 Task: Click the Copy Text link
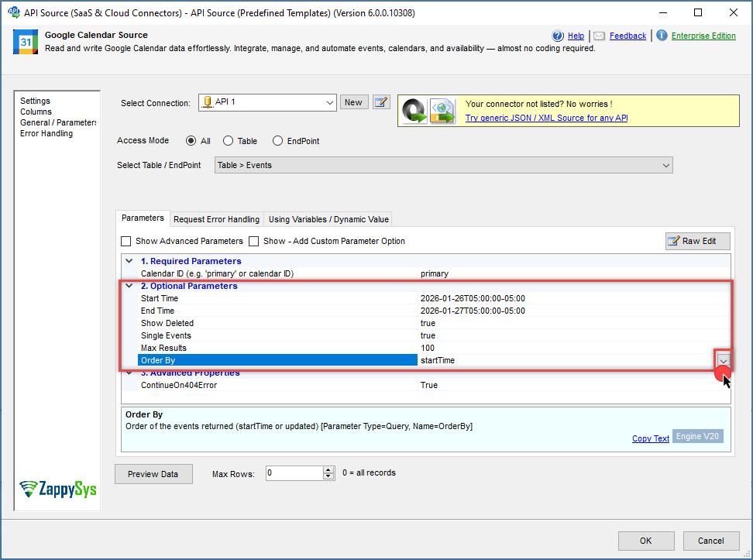[x=650, y=438]
